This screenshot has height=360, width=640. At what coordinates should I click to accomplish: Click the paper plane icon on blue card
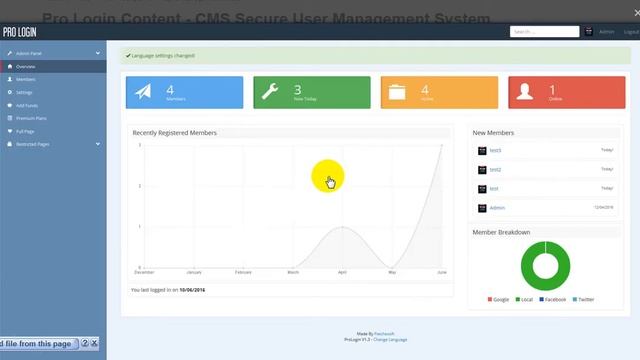click(143, 92)
